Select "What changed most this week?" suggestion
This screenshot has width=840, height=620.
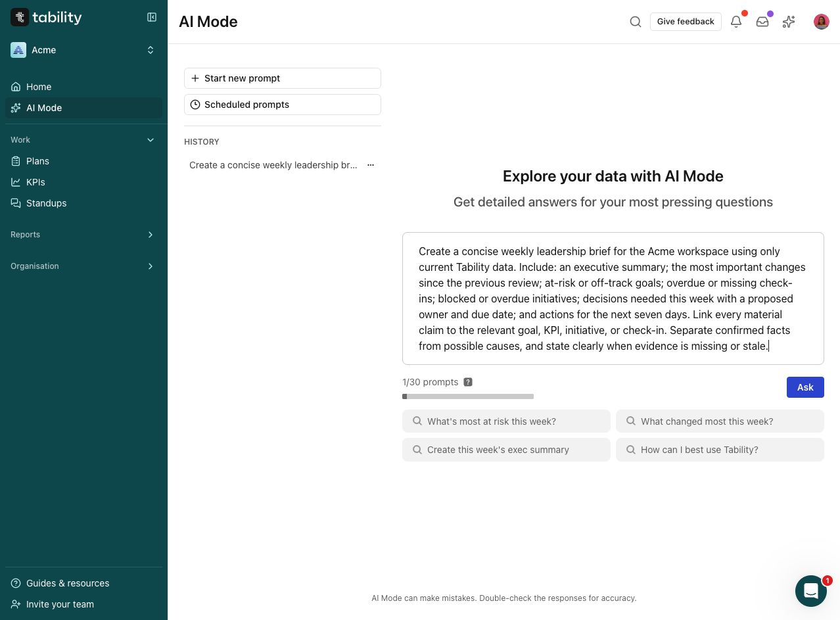pyautogui.click(x=720, y=421)
